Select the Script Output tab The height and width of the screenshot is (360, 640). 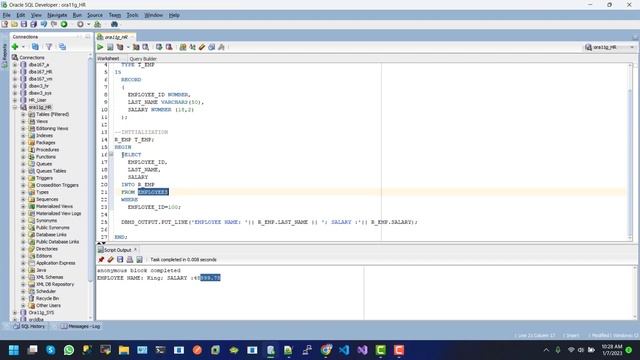click(x=117, y=250)
